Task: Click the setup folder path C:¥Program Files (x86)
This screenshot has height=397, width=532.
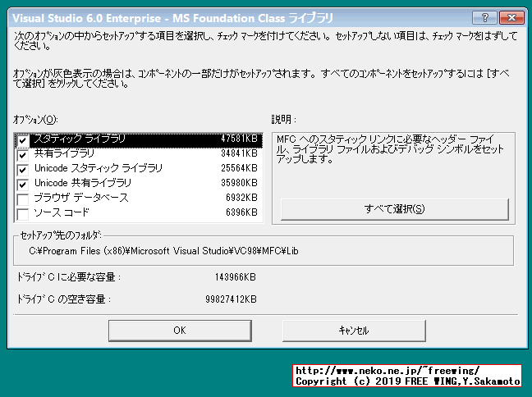Action: (163, 251)
